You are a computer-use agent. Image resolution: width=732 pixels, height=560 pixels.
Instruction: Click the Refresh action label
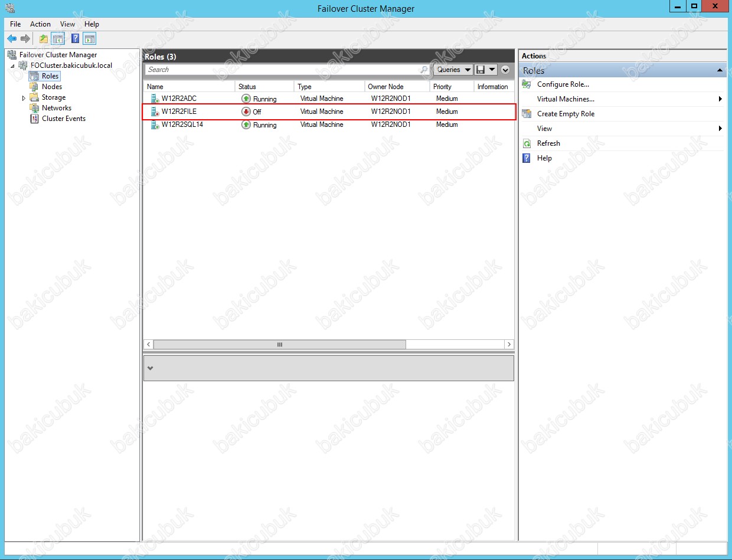tap(548, 143)
